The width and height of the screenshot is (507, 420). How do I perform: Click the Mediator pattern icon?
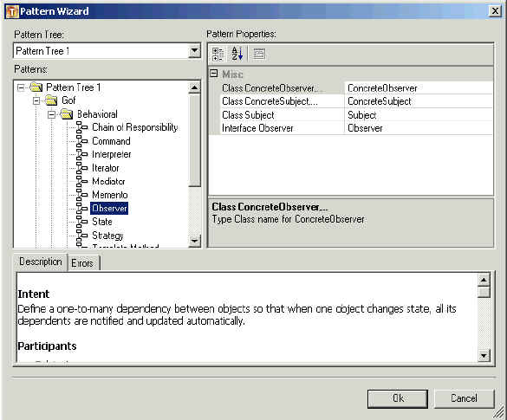82,181
